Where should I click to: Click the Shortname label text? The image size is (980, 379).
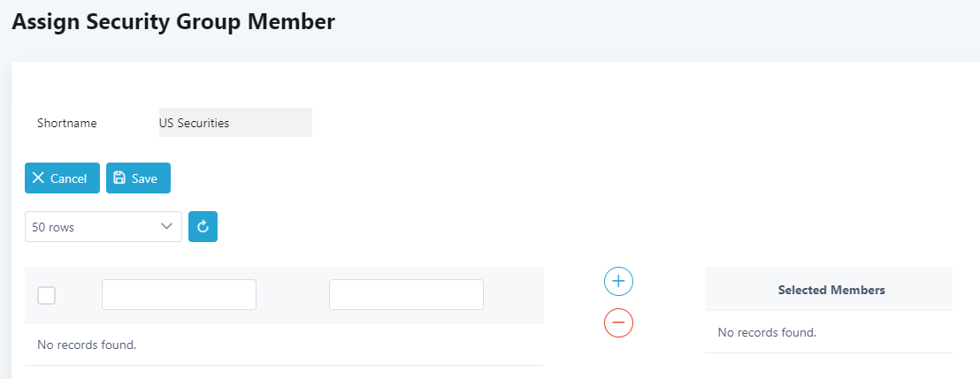pos(67,124)
